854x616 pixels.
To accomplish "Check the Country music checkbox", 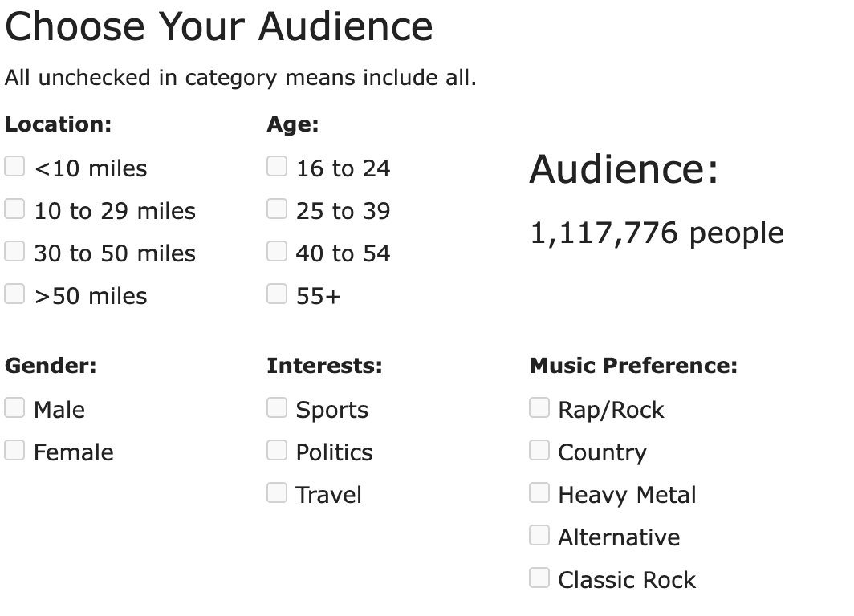I will (539, 450).
